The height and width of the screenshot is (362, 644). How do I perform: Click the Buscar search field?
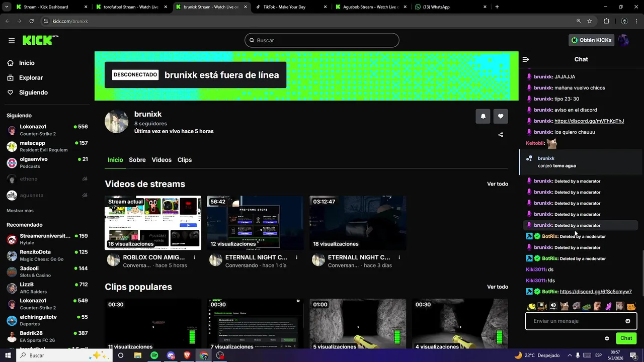click(x=322, y=40)
